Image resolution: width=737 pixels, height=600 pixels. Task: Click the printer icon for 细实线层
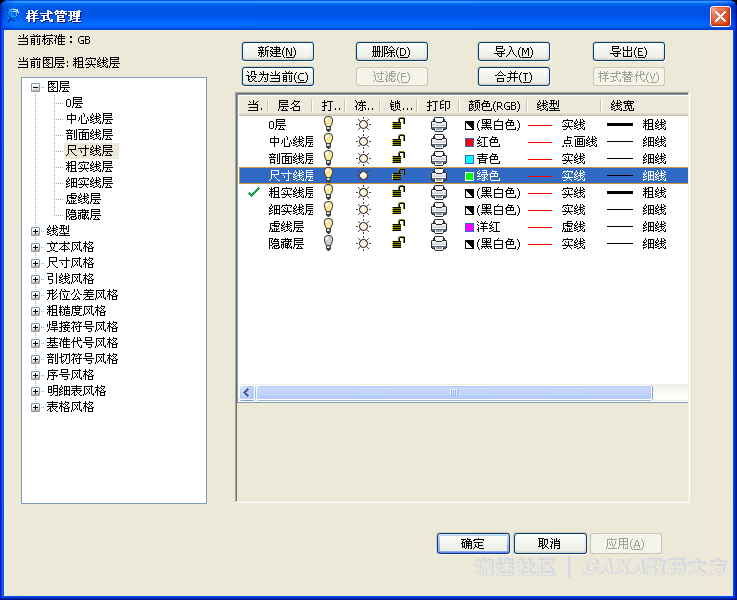(438, 209)
